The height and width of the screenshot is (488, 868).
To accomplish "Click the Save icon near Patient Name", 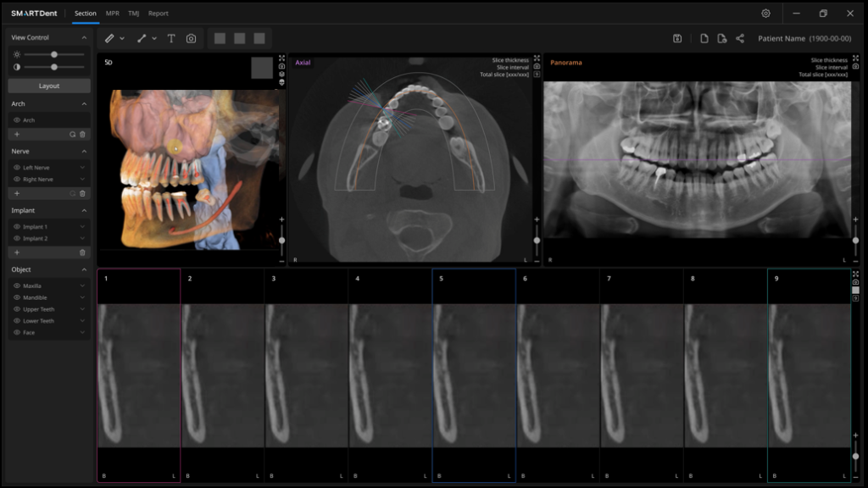I will (x=677, y=37).
